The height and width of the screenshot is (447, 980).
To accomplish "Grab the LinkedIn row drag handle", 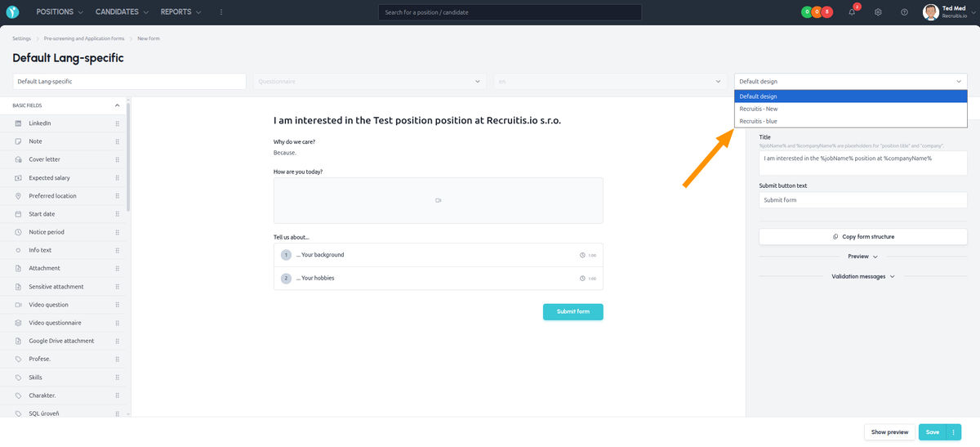I will point(118,123).
